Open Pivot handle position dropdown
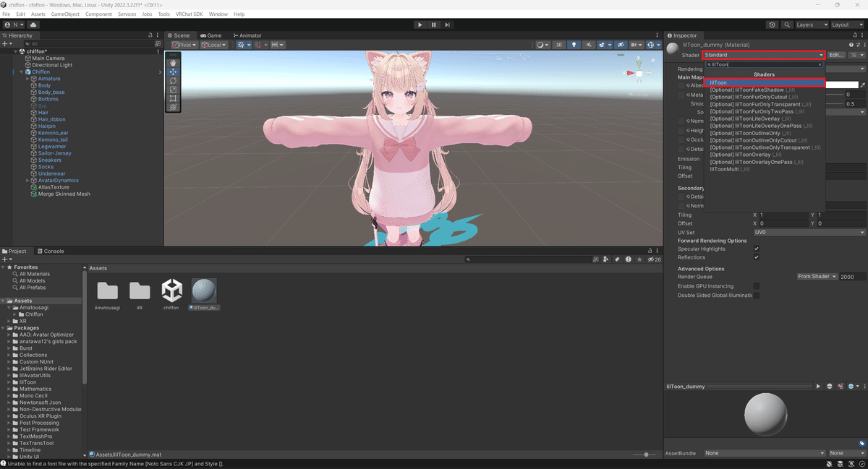This screenshot has width=868, height=469. click(x=184, y=45)
